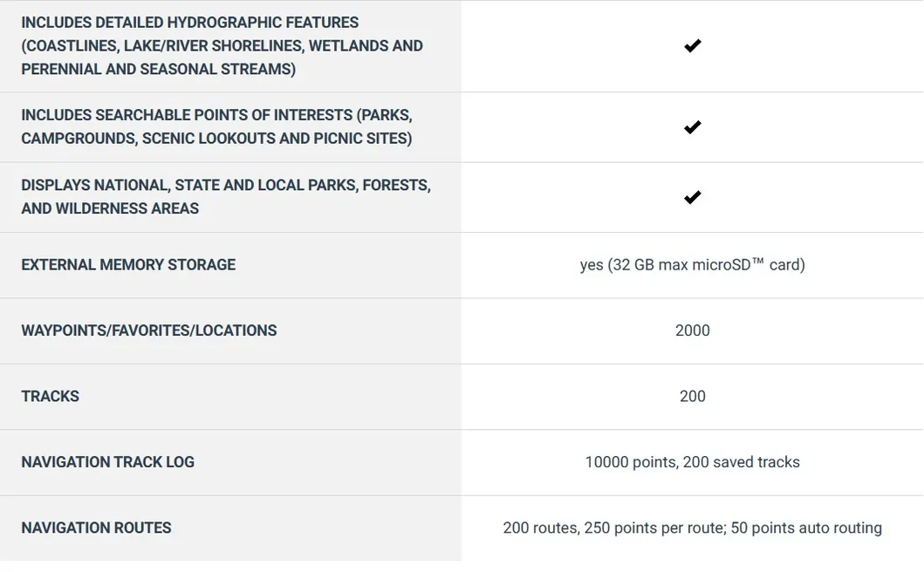Screen dimensions: 924x572
Task: Click the checkmark for detailed hydrographic features
Action: click(x=692, y=46)
